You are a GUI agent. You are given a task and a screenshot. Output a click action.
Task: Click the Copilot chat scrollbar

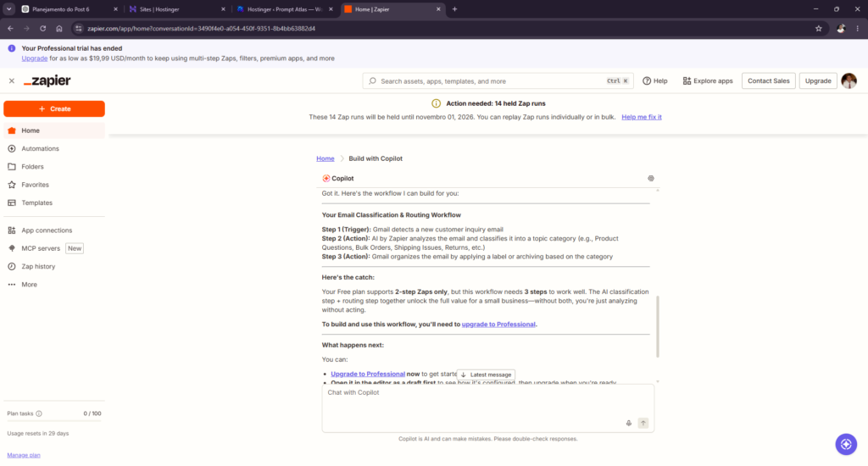[658, 326]
